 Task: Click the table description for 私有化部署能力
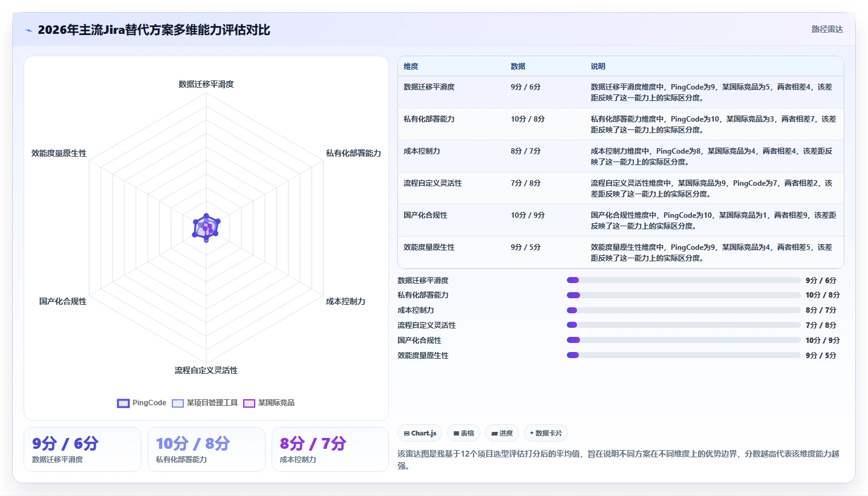pos(714,124)
